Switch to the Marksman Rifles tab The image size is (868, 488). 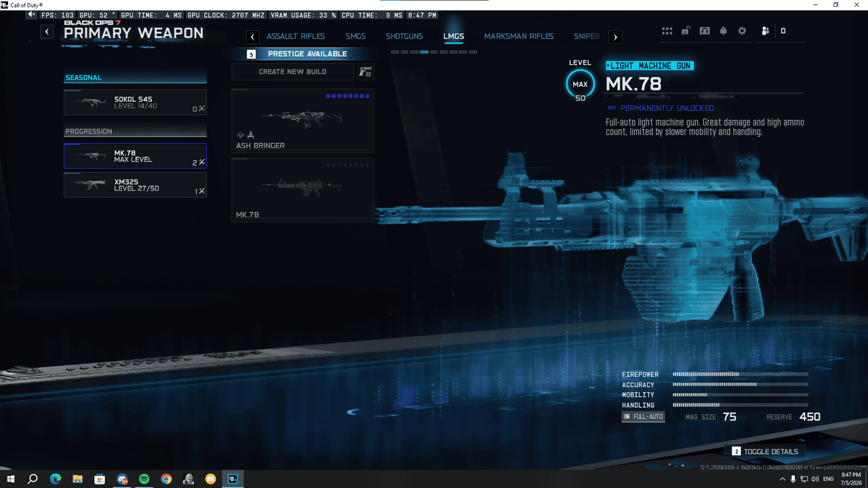(519, 37)
